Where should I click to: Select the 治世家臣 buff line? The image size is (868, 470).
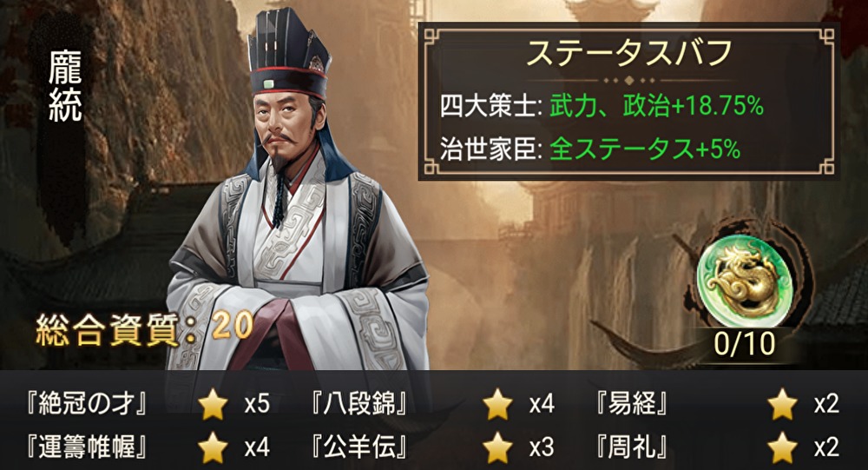(x=590, y=149)
